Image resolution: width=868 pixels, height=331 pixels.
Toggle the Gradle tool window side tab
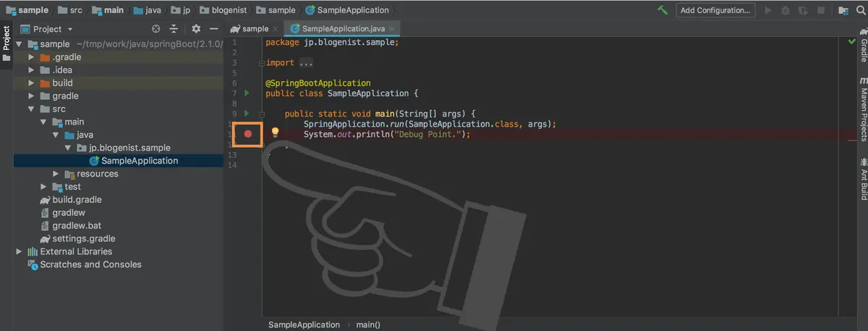point(863,46)
